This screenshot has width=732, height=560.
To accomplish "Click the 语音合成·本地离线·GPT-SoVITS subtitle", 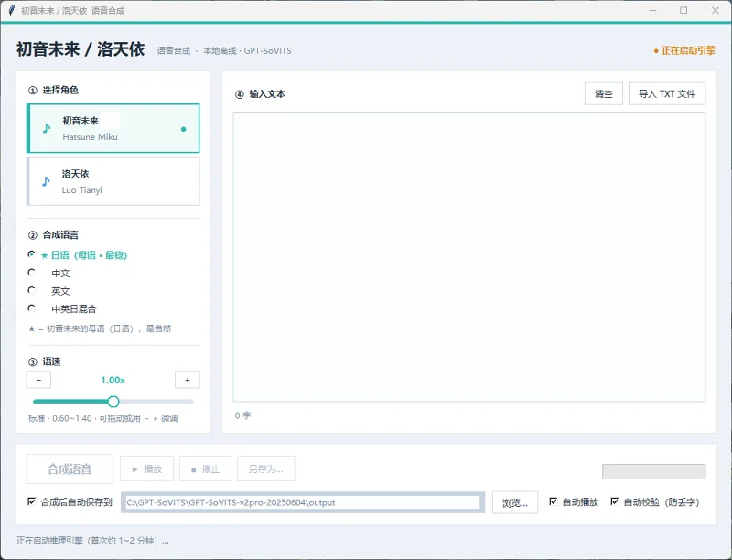I will point(224,51).
